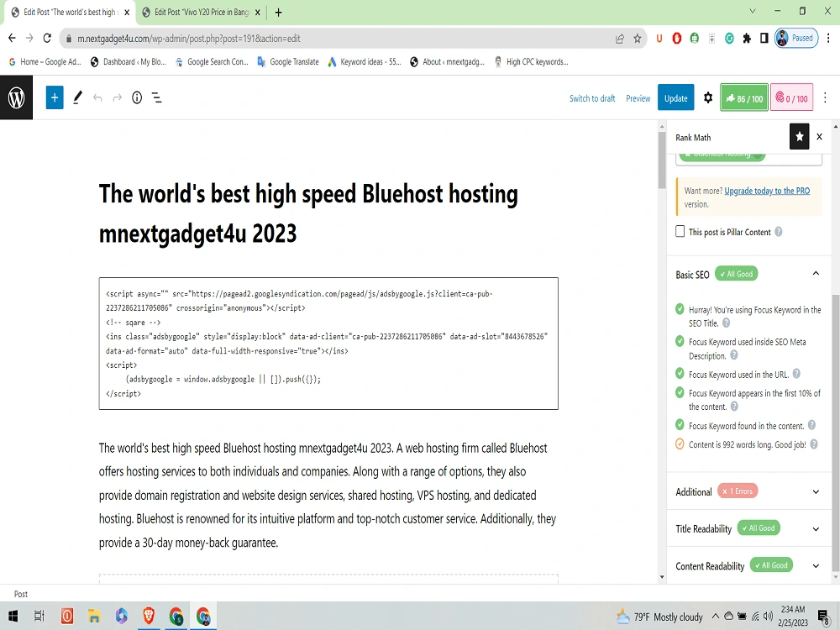The width and height of the screenshot is (840, 630).
Task: Open help for Focus Keyword in URL
Action: pos(796,374)
